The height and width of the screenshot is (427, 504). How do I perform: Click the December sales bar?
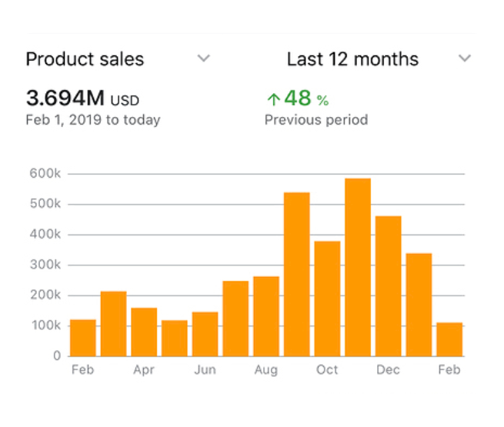click(x=388, y=286)
